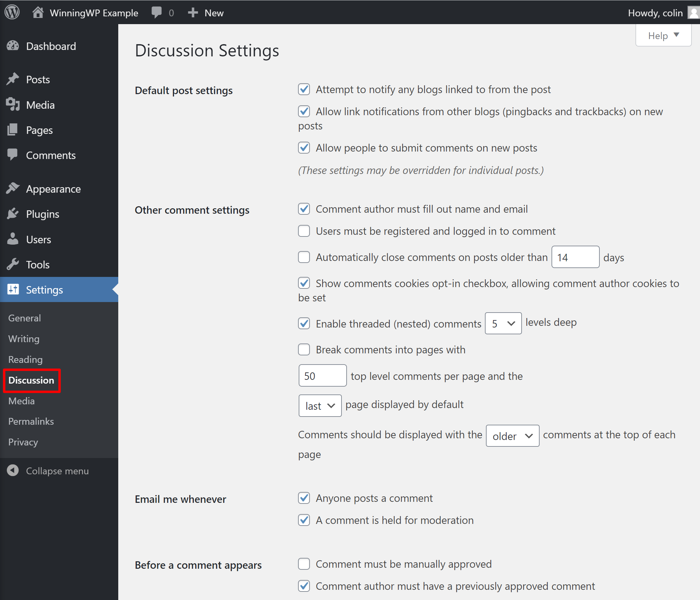The width and height of the screenshot is (700, 600).
Task: Expand the threaded comments depth dropdown
Action: [x=502, y=323]
